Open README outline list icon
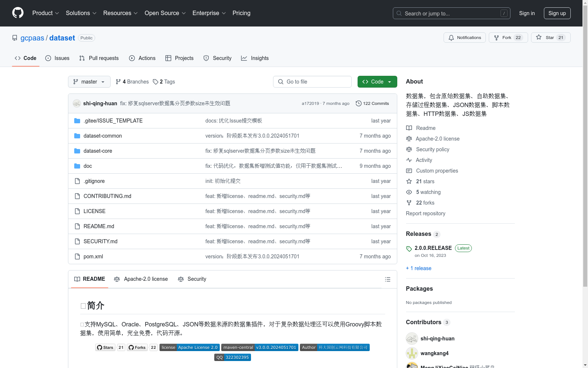Image resolution: width=588 pixels, height=368 pixels. coord(387,279)
